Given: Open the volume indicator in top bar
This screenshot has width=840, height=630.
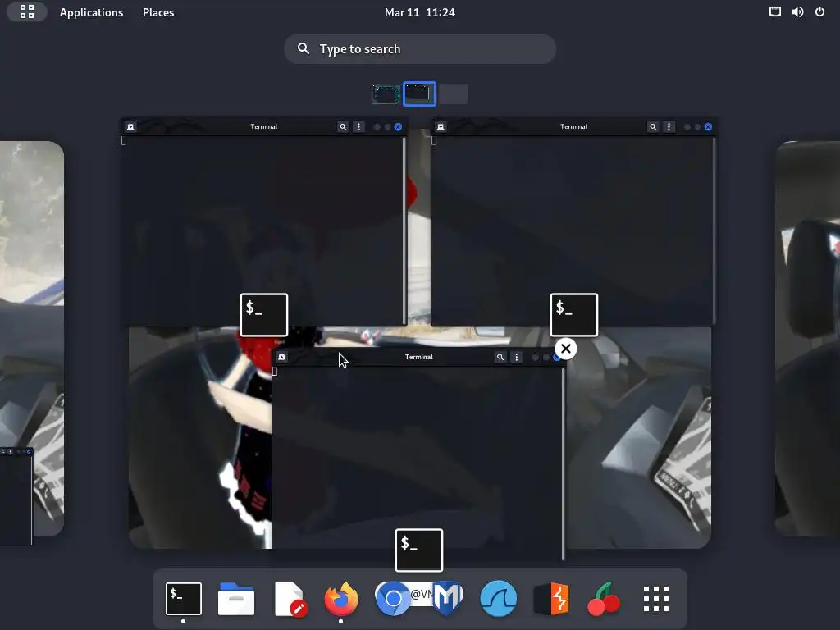Looking at the screenshot, I should pos(797,11).
